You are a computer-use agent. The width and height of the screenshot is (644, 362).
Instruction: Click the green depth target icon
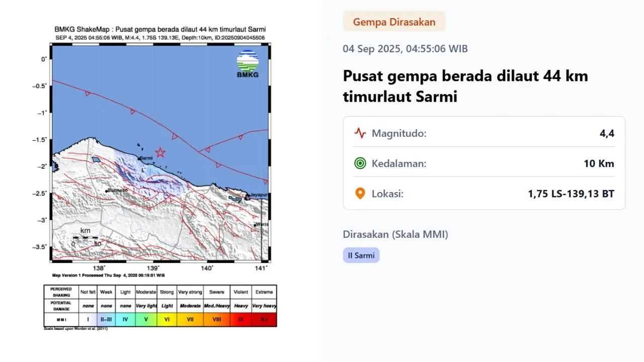pos(360,163)
